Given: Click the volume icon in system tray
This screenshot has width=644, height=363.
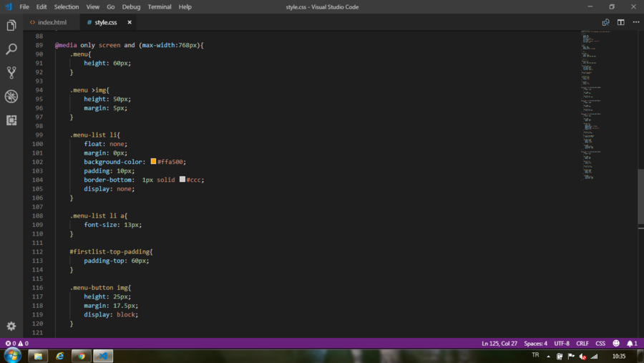Looking at the screenshot, I should pos(582,357).
